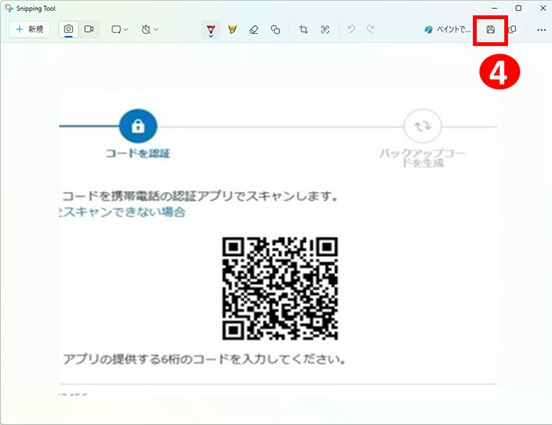Open the snip shape mode dropdown
This screenshot has width=552, height=425.
(119, 30)
